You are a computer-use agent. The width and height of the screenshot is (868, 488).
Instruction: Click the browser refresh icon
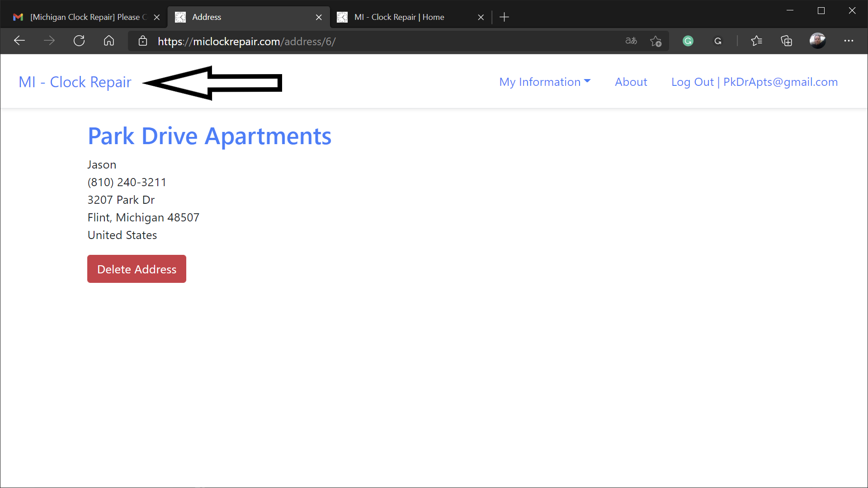pos(79,41)
